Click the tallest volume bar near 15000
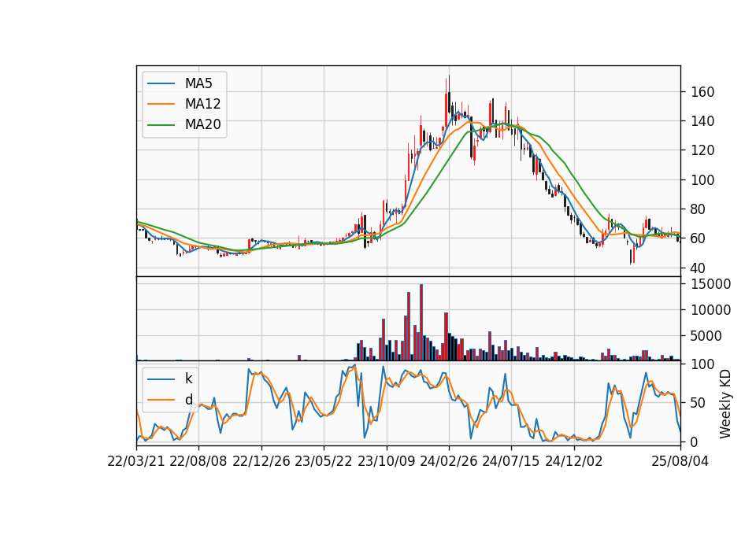The height and width of the screenshot is (543, 756). tap(421, 323)
